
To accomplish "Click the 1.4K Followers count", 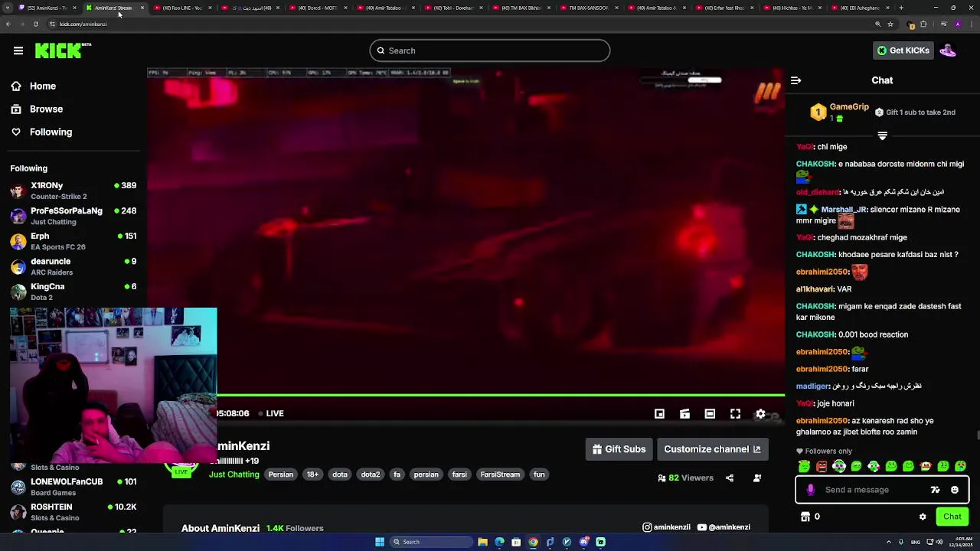I will [x=295, y=528].
